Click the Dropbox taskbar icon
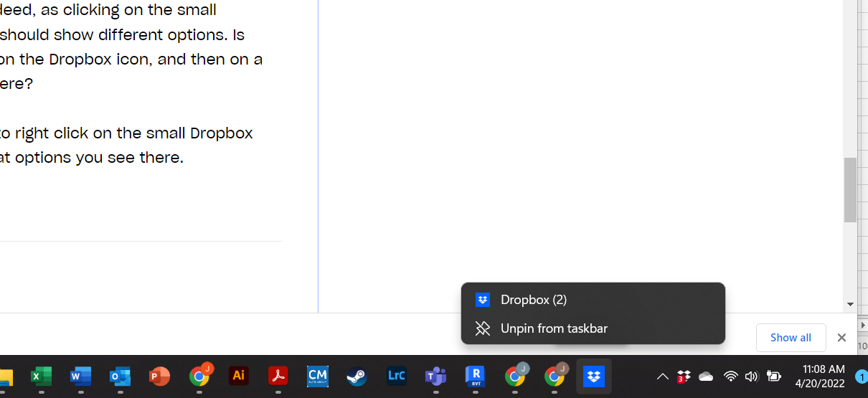Viewport: 868px width, 398px height. [x=594, y=376]
